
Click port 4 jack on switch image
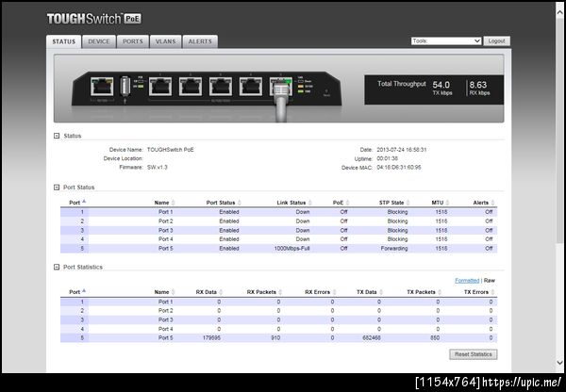(251, 87)
